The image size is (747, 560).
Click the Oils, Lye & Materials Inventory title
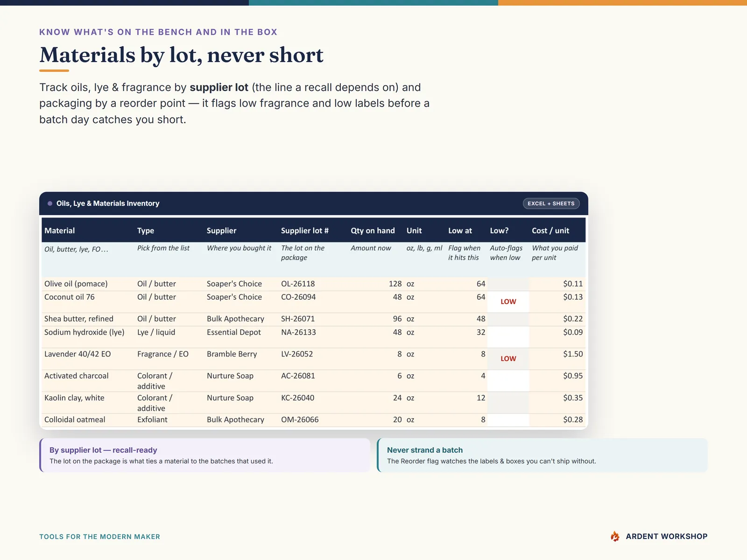[x=108, y=203]
